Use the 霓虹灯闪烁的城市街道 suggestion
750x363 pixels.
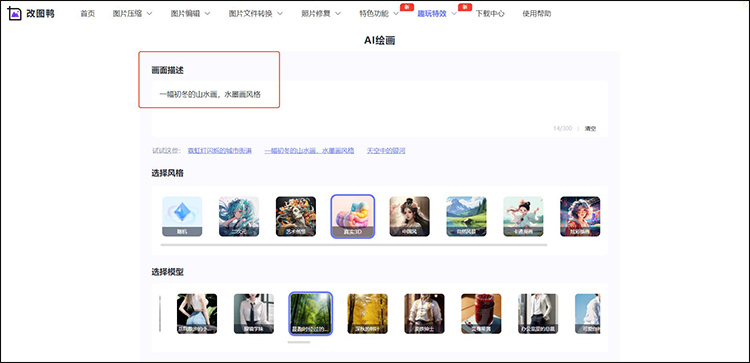point(220,151)
